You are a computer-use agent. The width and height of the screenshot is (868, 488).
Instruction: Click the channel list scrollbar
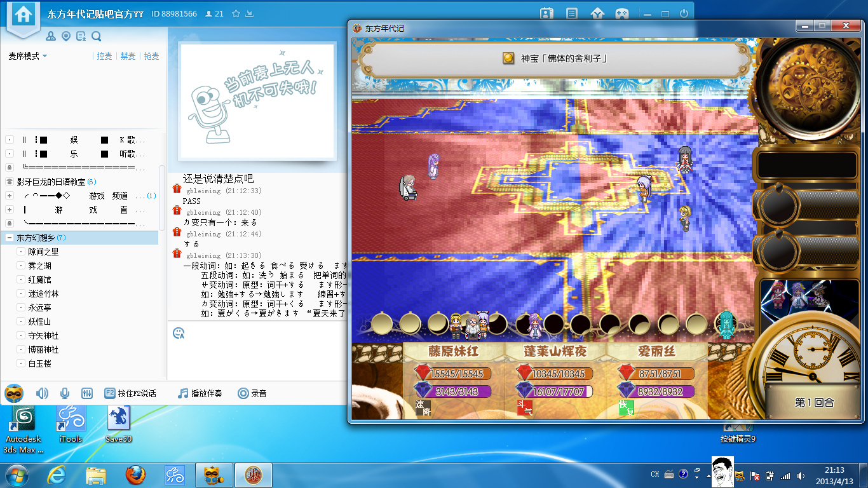pos(163,197)
